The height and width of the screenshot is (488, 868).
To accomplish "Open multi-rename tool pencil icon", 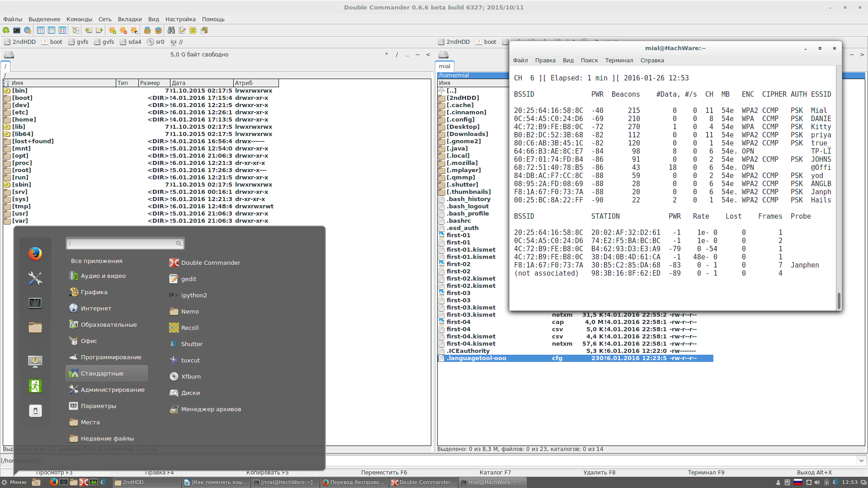I will click(x=182, y=30).
